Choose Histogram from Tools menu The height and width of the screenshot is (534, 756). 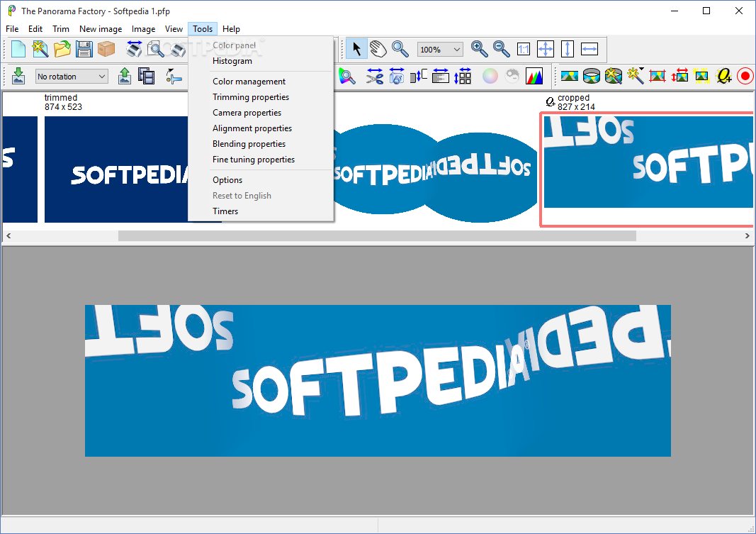pos(261,61)
